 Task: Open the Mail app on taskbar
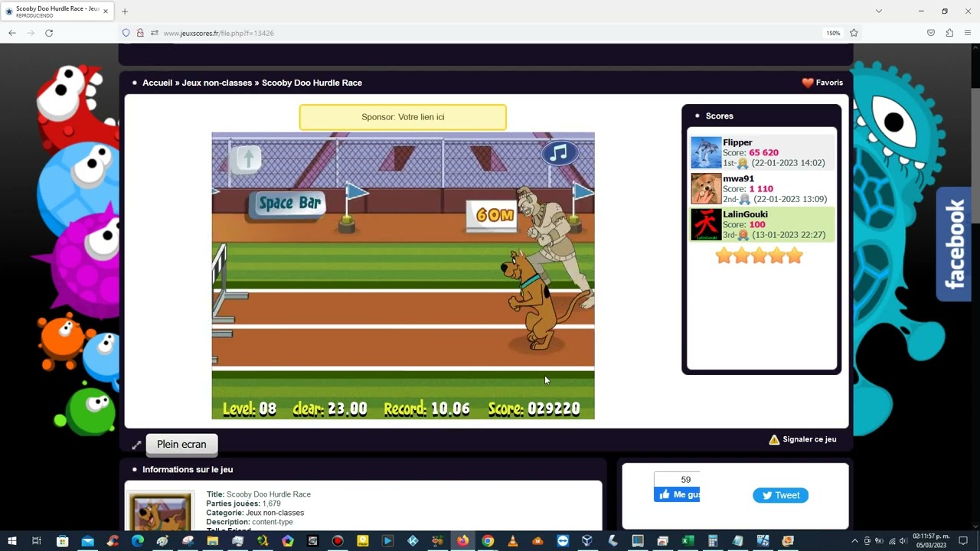pos(87,541)
